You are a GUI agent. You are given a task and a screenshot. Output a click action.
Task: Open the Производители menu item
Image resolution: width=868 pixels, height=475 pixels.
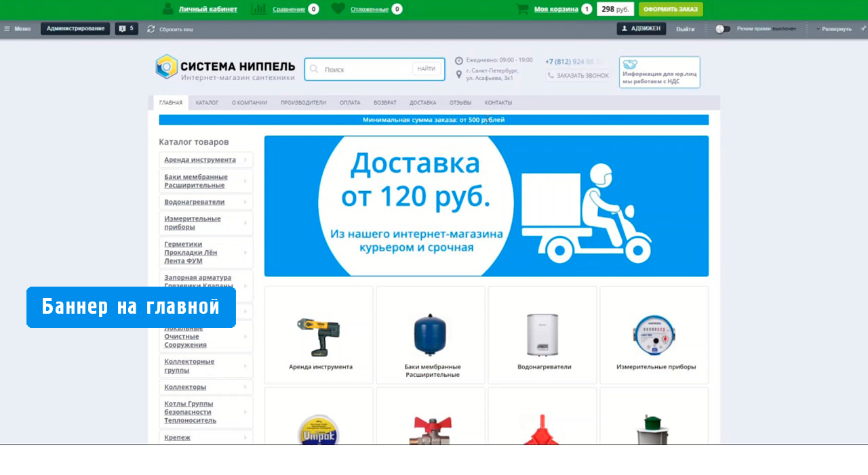point(303,103)
